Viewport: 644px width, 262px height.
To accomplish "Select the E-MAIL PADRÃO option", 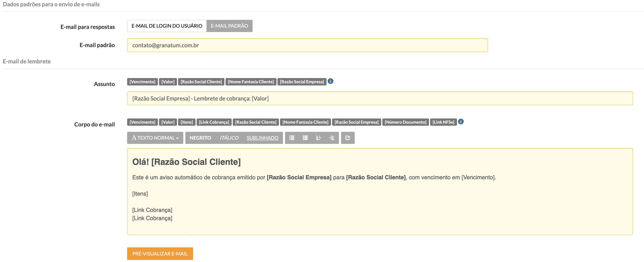I will [x=229, y=26].
